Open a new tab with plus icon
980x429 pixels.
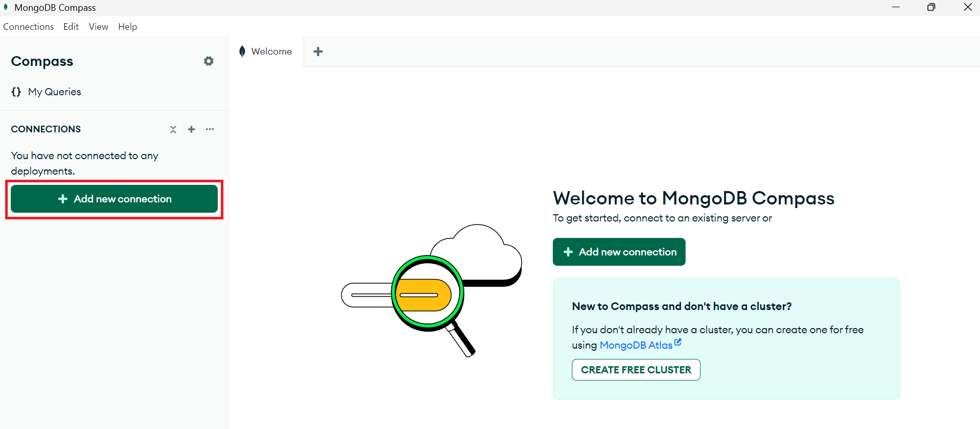click(x=318, y=52)
